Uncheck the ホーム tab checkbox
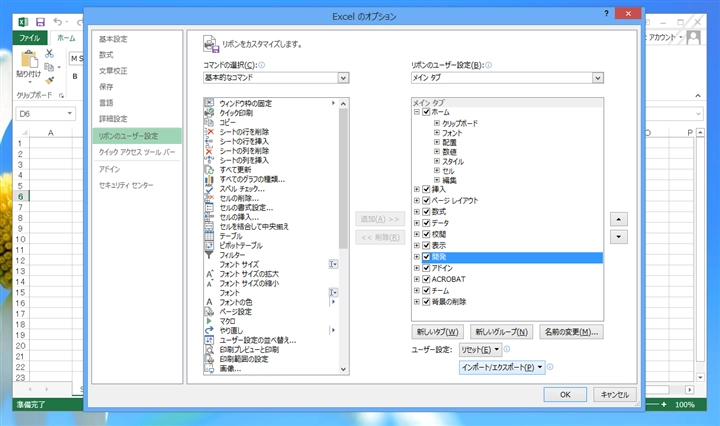The height and width of the screenshot is (426, 720). click(426, 112)
